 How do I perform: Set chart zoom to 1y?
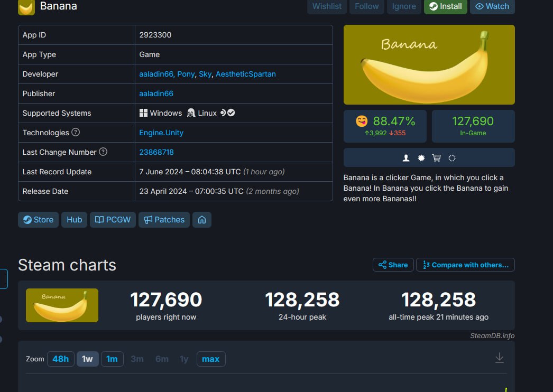click(184, 359)
